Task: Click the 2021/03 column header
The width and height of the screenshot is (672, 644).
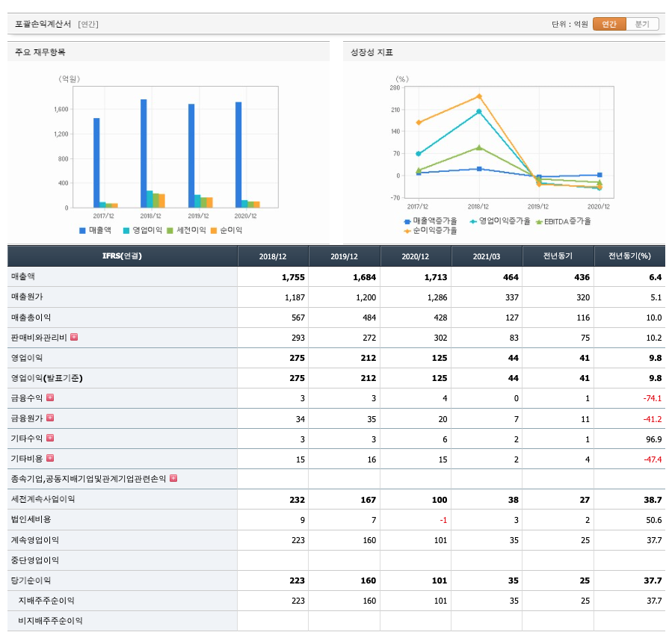Action: tap(487, 256)
